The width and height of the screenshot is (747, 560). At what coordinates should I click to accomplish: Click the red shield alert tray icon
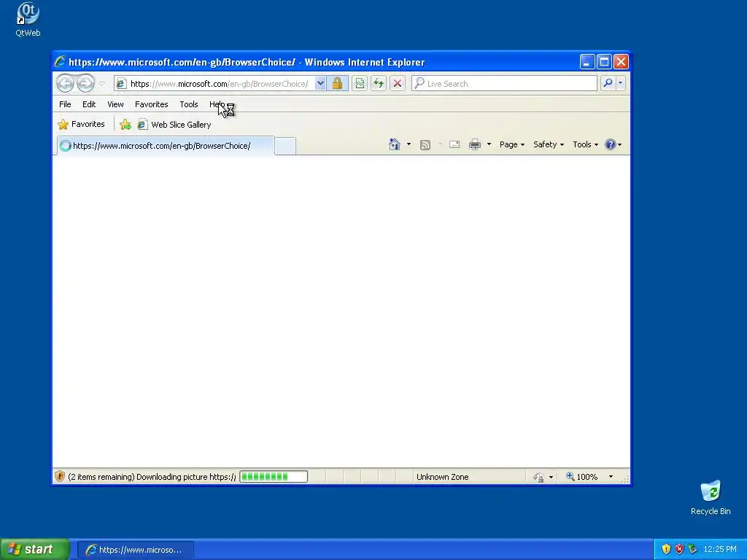679,549
